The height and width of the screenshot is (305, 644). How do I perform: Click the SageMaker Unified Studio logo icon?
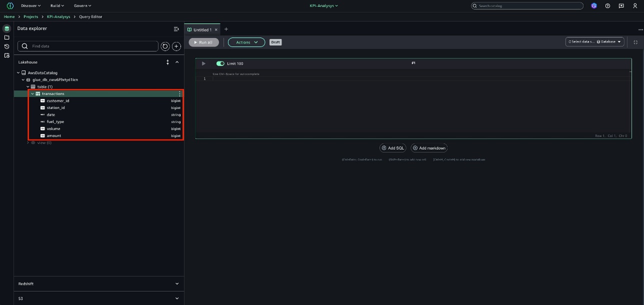pyautogui.click(x=10, y=5)
